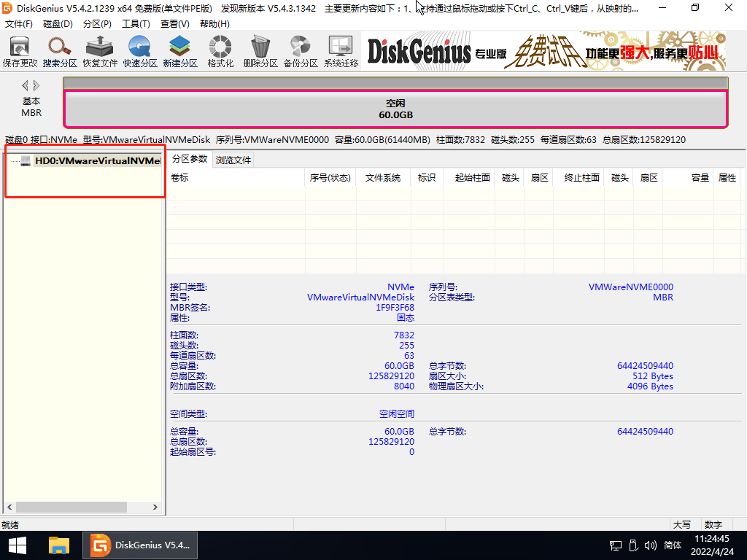Select the 删除分区 (Delete Partition) icon

260,52
